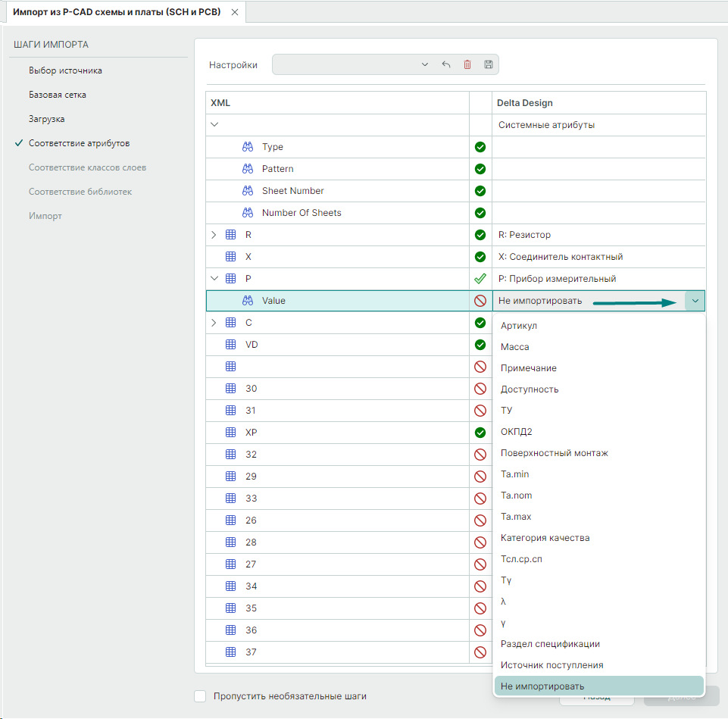Screen dimensions: 728x719
Task: Collapse the P component tree node
Action: click(214, 279)
